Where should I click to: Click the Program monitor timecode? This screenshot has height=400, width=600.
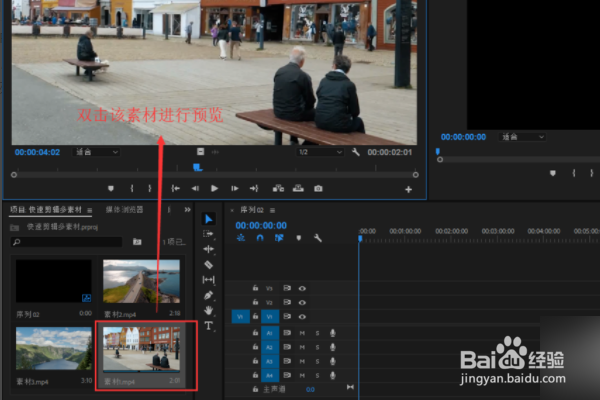pyautogui.click(x=463, y=137)
